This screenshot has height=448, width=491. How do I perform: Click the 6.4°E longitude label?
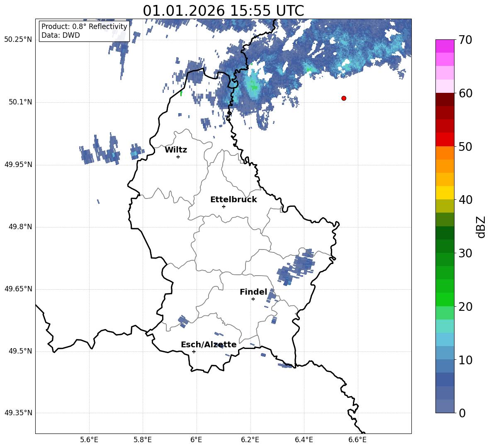point(304,440)
